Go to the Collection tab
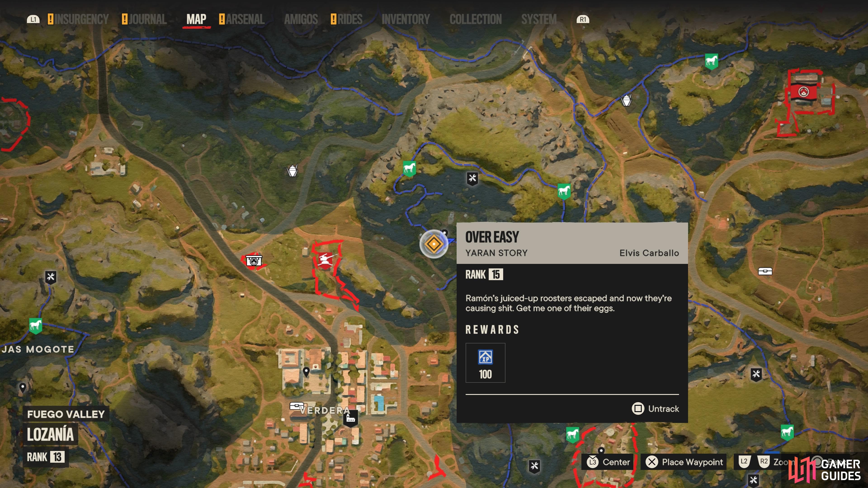 [475, 19]
